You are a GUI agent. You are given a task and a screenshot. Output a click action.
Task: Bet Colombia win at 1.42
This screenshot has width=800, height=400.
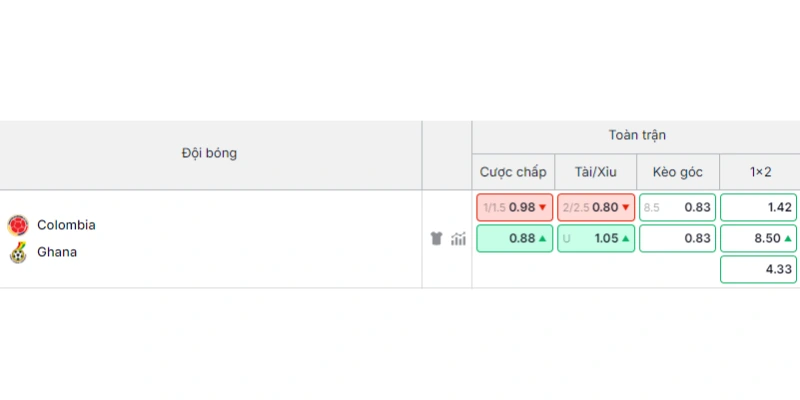(x=758, y=207)
